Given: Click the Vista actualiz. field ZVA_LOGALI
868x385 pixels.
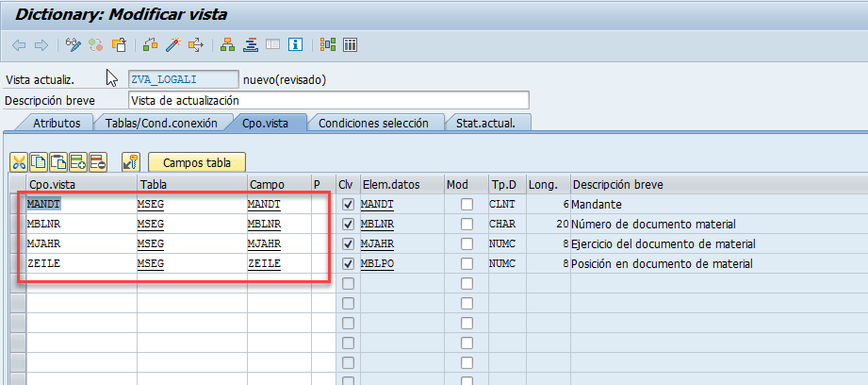Looking at the screenshot, I should click(x=183, y=79).
